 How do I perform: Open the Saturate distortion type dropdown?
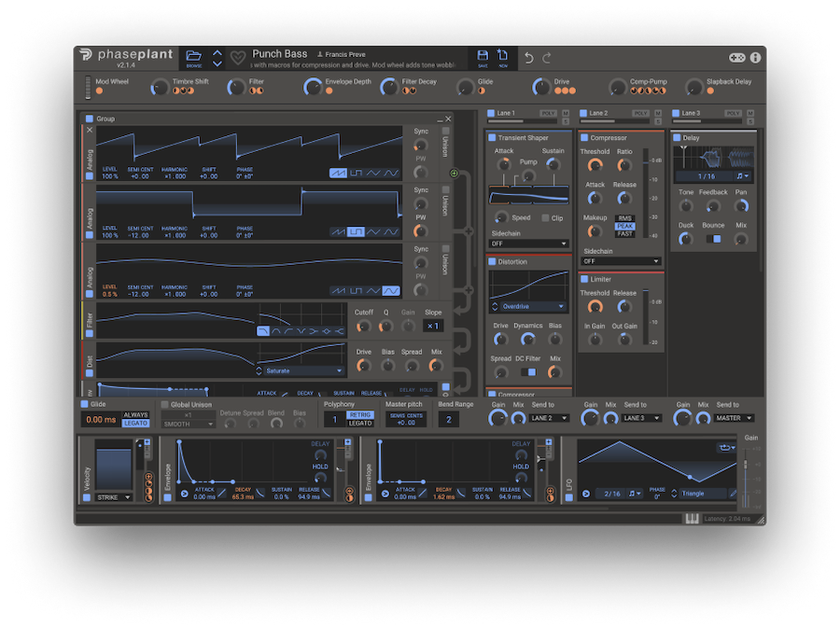[x=304, y=370]
